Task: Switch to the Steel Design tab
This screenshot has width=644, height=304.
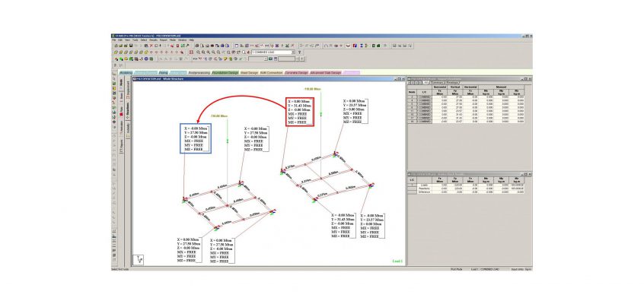Action: pos(249,72)
